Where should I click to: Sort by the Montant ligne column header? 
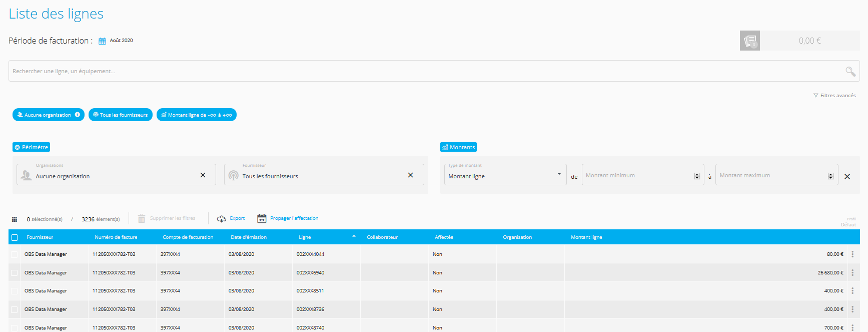586,237
